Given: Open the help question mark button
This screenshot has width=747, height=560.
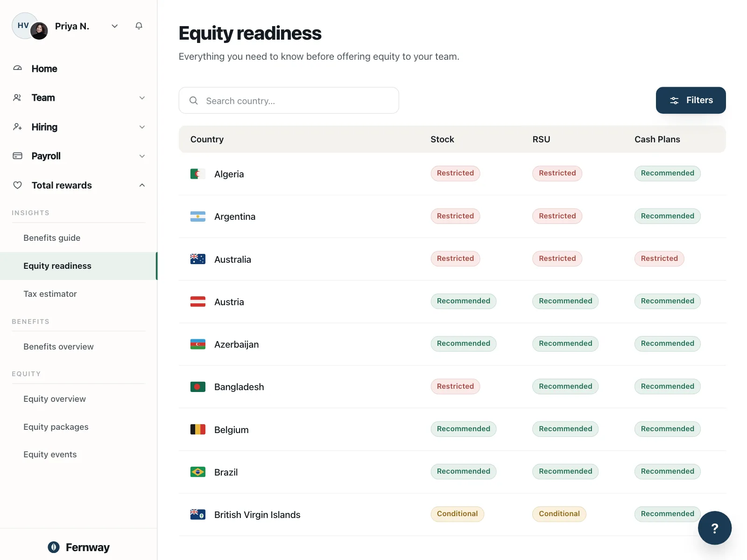Looking at the screenshot, I should click(x=714, y=528).
